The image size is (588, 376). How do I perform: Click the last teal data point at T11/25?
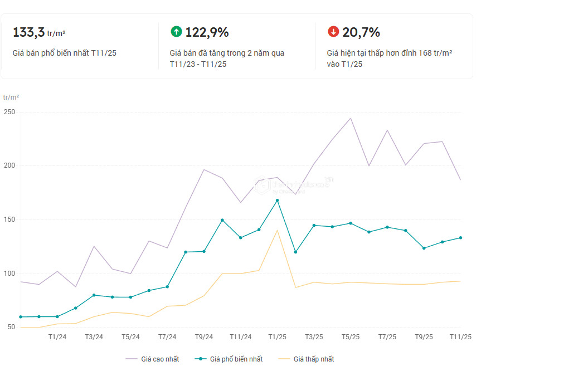point(460,238)
